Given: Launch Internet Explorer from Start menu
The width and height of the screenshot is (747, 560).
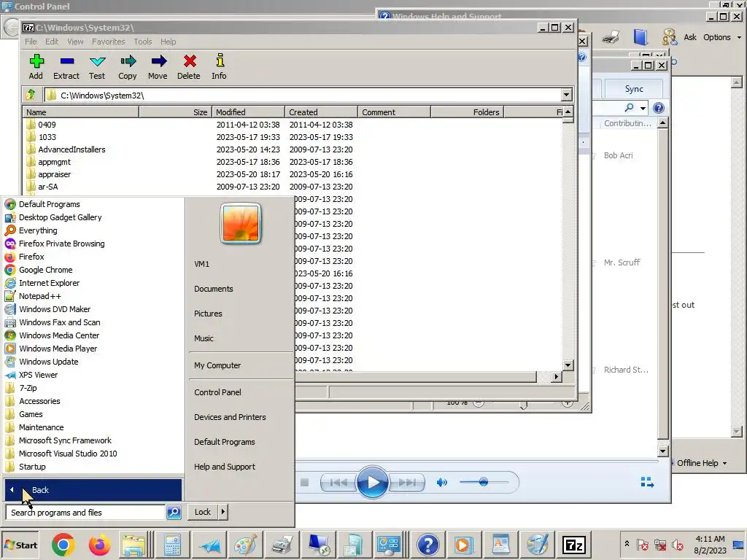Looking at the screenshot, I should 49,283.
